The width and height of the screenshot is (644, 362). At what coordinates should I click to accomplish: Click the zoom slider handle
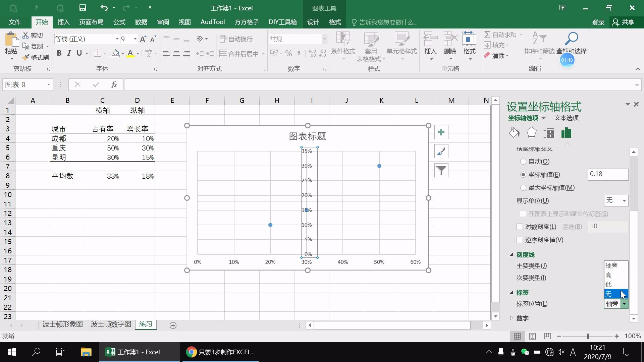coord(587,336)
